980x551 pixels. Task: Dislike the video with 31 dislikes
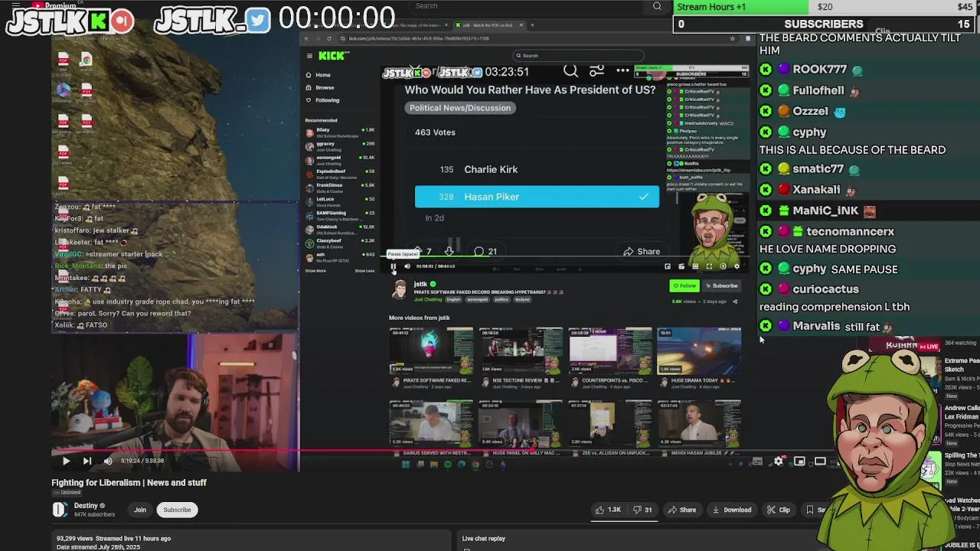coord(642,510)
